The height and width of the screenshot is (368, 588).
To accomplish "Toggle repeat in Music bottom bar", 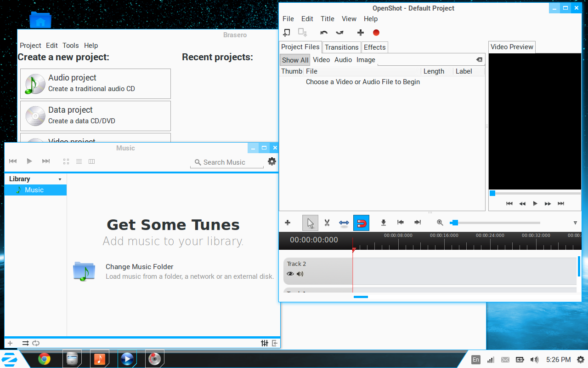I will (36, 343).
